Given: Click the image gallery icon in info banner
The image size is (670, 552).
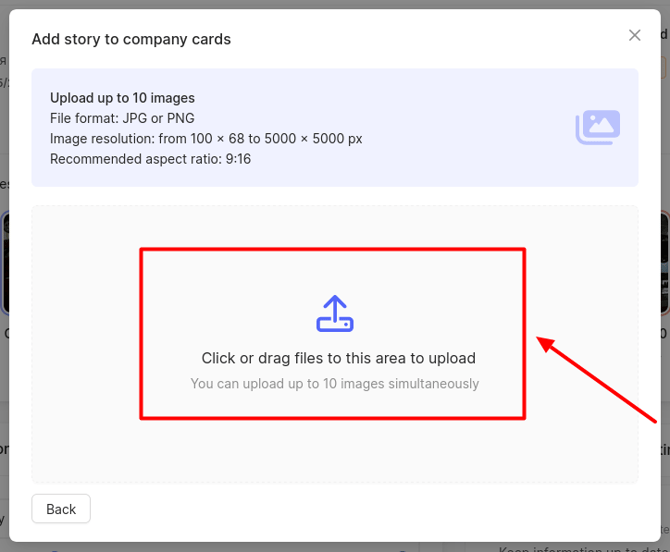Looking at the screenshot, I should pyautogui.click(x=597, y=127).
